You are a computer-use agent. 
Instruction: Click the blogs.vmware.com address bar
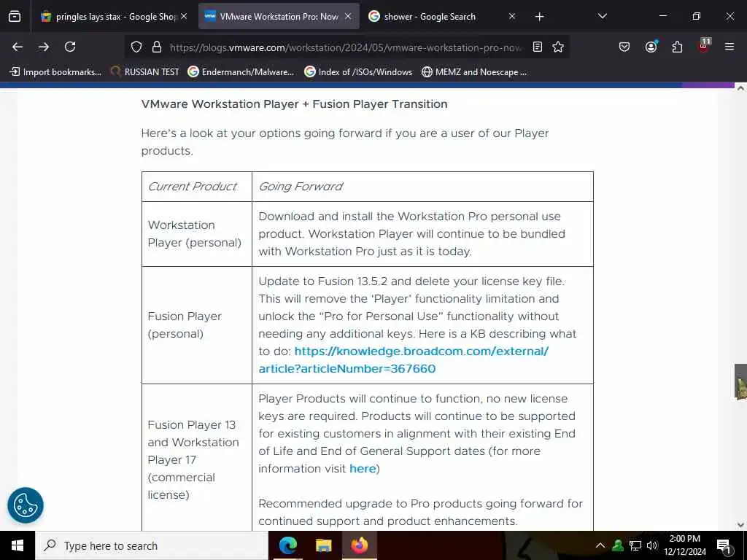pos(345,47)
